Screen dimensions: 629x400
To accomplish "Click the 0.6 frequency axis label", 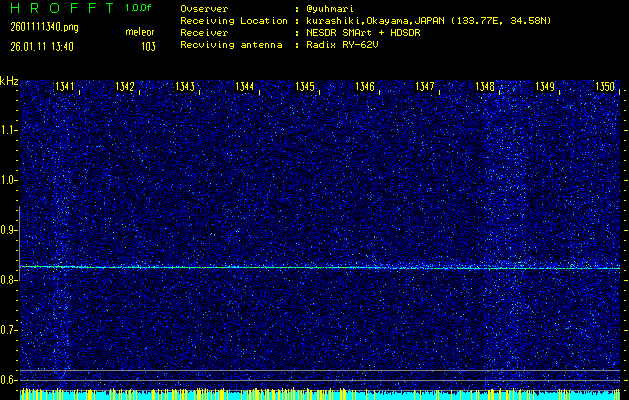I will [x=9, y=379].
